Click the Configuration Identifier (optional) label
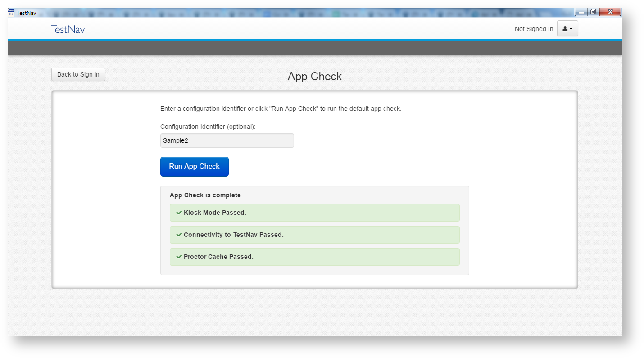Viewport: 644px width, 358px height. [208, 127]
